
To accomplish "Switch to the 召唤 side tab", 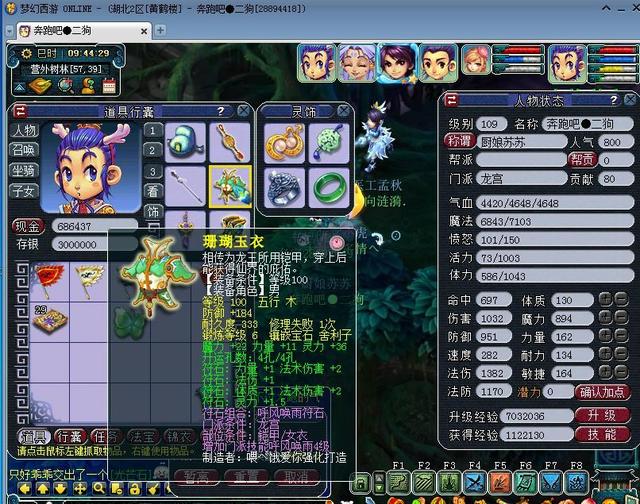I will pyautogui.click(x=24, y=150).
